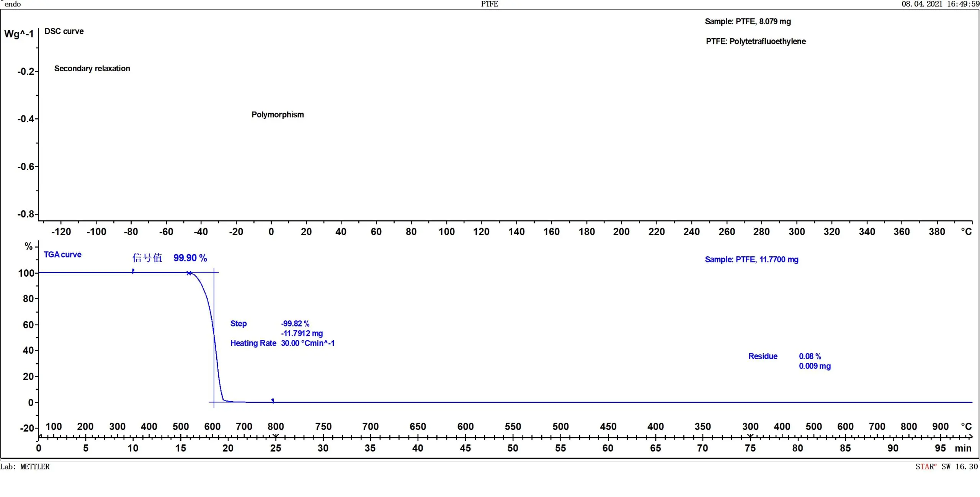Viewport: 980px width, 497px height.
Task: Click the arrow marker near 800 °C
Action: [273, 400]
